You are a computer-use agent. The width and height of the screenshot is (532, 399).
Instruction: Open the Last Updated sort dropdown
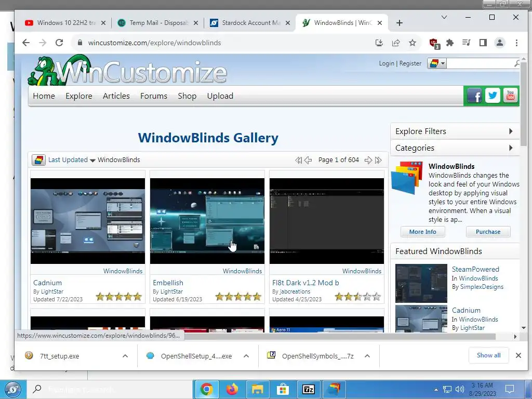(x=72, y=160)
